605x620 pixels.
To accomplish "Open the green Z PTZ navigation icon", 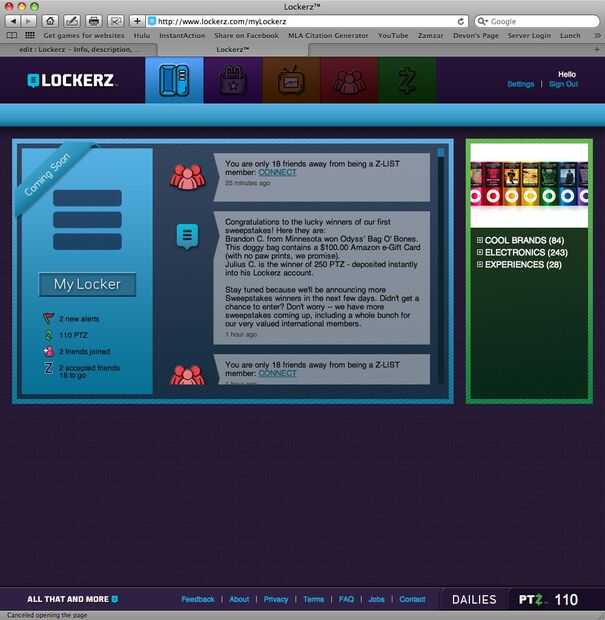I will 407,80.
